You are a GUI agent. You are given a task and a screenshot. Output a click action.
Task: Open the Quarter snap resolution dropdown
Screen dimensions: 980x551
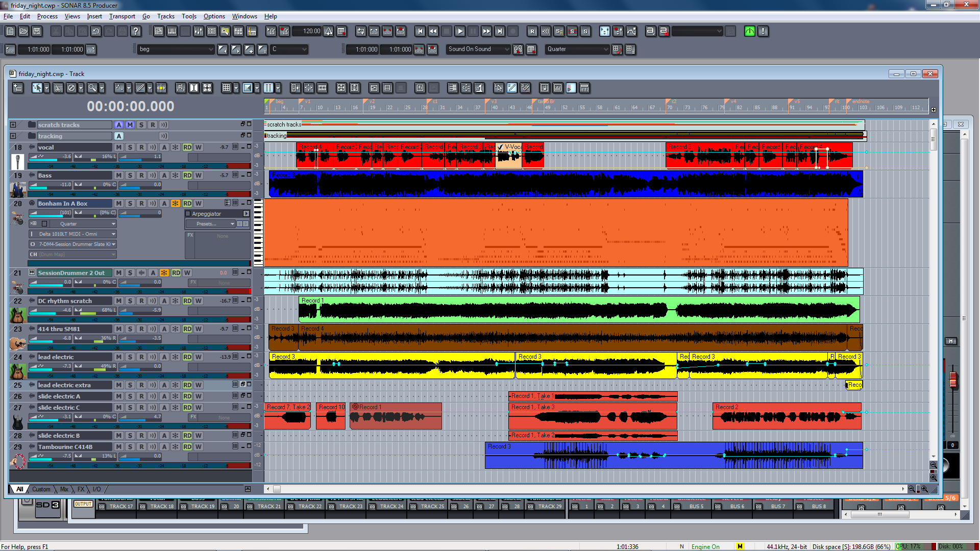[577, 49]
